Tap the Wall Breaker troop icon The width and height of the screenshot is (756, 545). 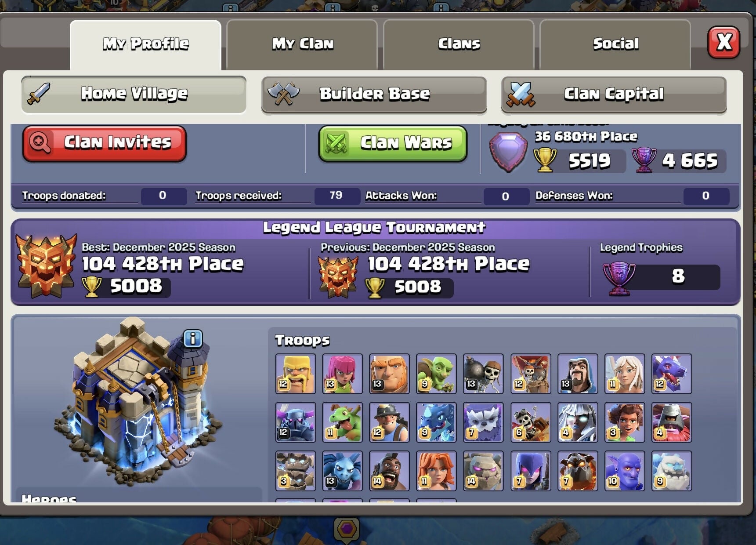tap(483, 374)
